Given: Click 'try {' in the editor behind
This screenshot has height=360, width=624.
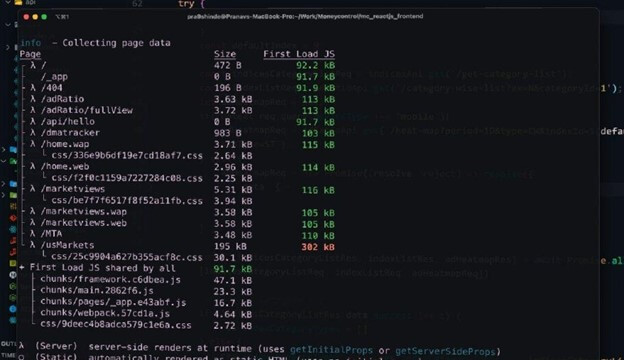Looking at the screenshot, I should (191, 4).
